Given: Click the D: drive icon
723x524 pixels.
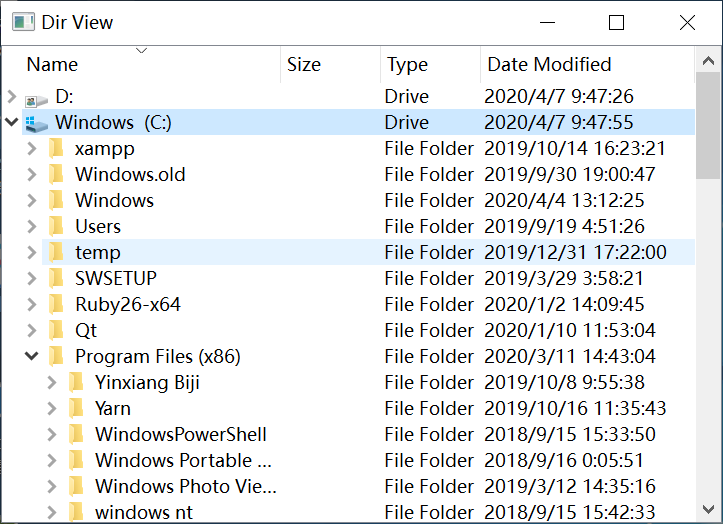Looking at the screenshot, I should tap(36, 98).
